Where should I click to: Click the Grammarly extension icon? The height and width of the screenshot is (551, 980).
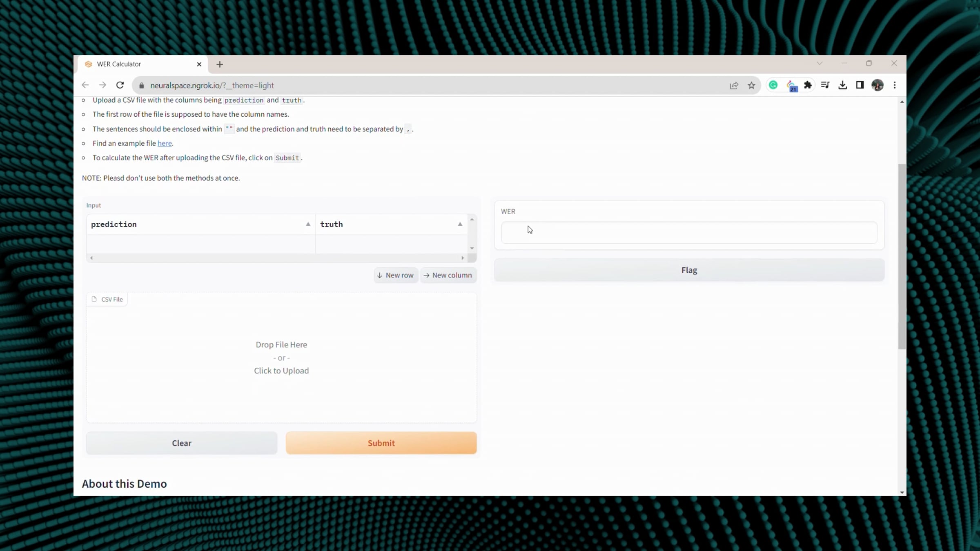[773, 85]
